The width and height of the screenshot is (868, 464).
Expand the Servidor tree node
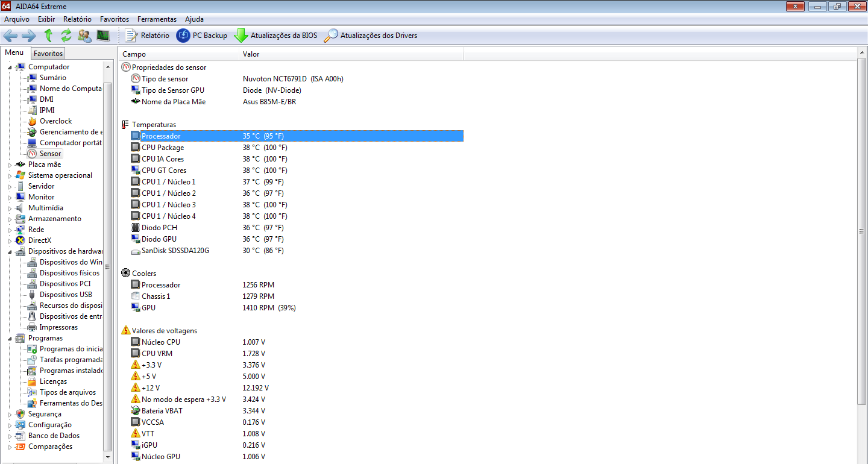pos(10,186)
